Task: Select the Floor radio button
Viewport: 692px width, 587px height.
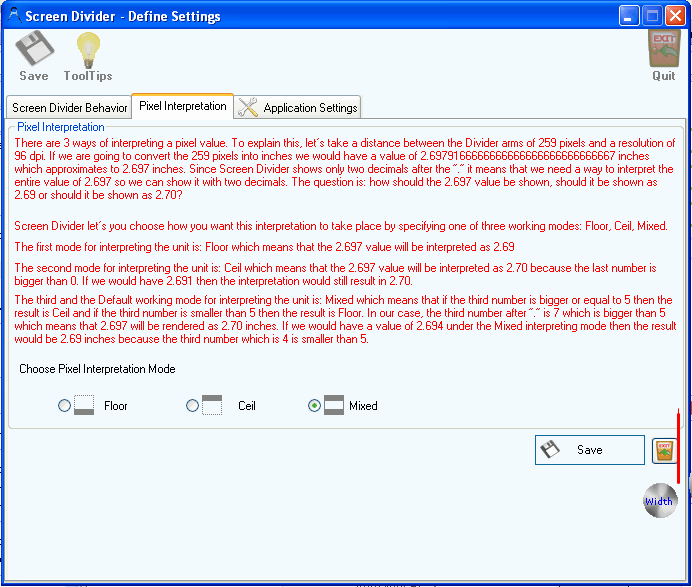Action: coord(64,405)
